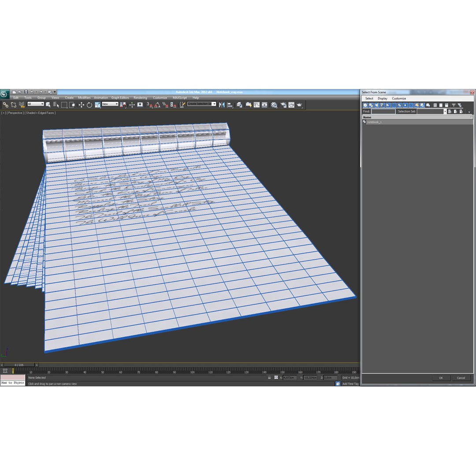Open the Material Editor icon

274,105
